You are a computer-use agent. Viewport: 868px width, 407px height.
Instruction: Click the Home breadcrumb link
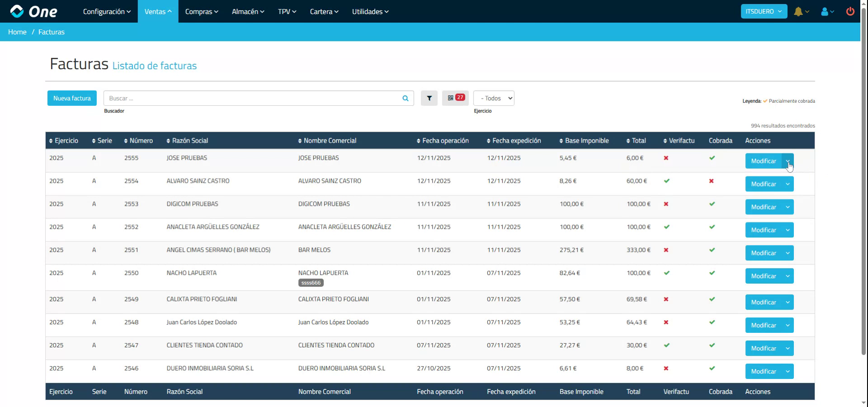(x=17, y=32)
